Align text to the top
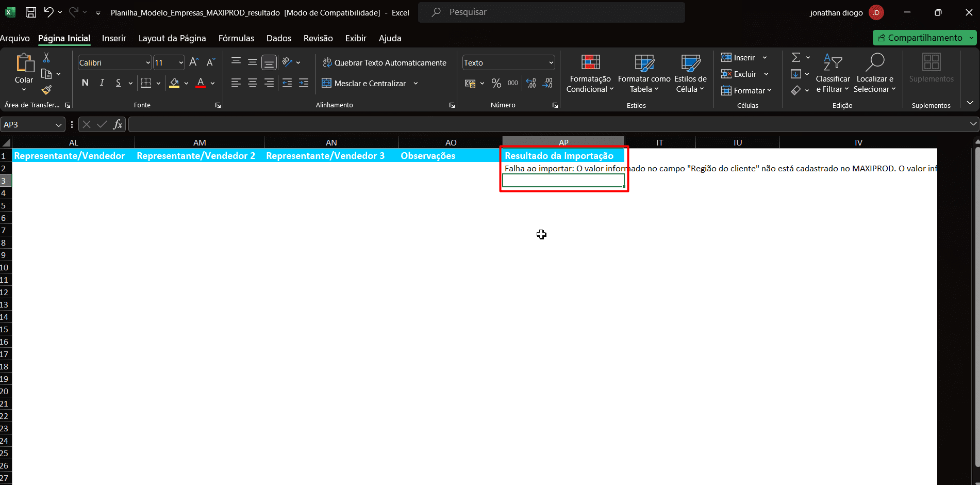This screenshot has height=485, width=980. coord(236,62)
